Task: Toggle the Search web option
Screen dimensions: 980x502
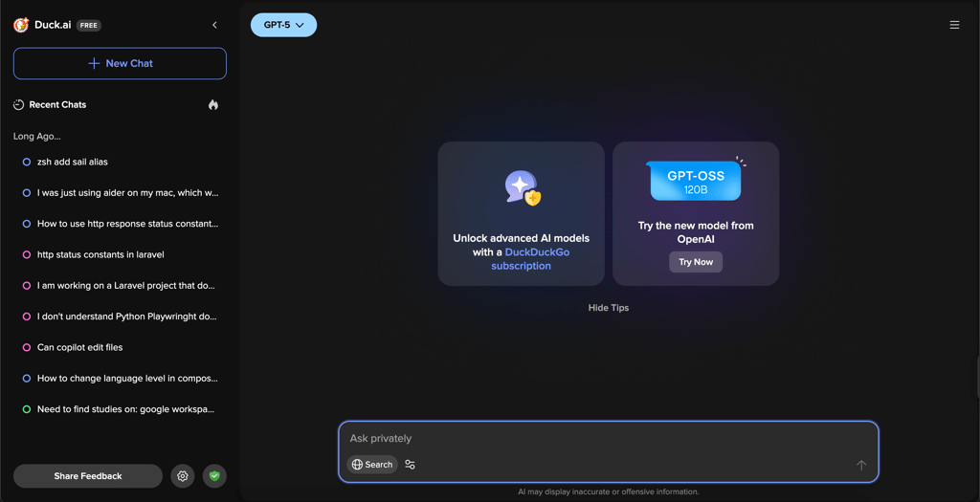Action: pos(372,465)
